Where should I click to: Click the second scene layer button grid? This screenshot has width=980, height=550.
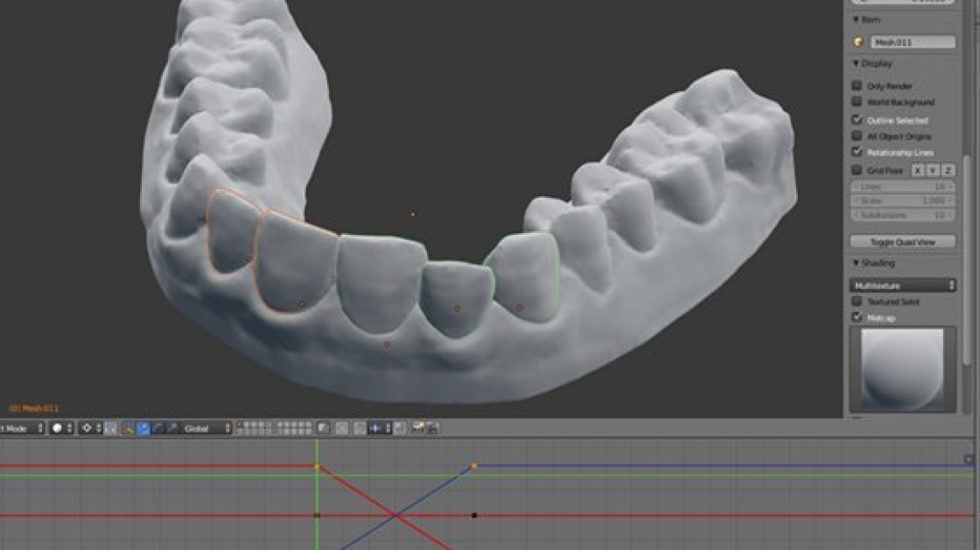(x=293, y=428)
